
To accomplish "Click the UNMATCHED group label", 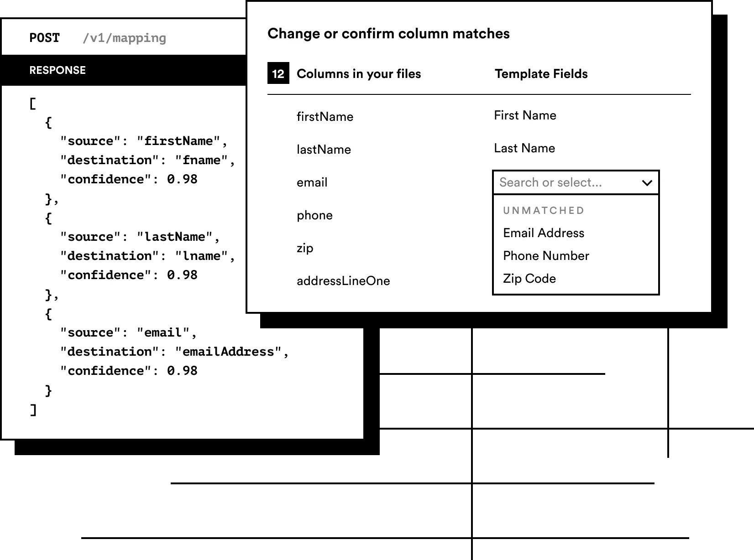I will click(x=543, y=211).
